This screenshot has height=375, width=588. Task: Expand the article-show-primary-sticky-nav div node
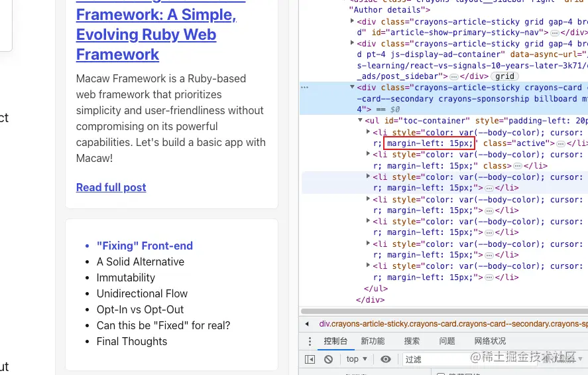point(352,21)
